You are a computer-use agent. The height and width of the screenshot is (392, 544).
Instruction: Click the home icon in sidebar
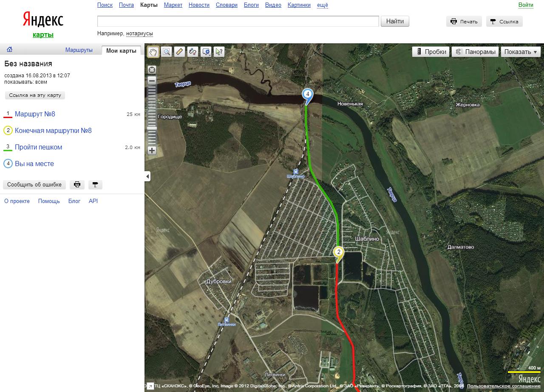point(9,49)
